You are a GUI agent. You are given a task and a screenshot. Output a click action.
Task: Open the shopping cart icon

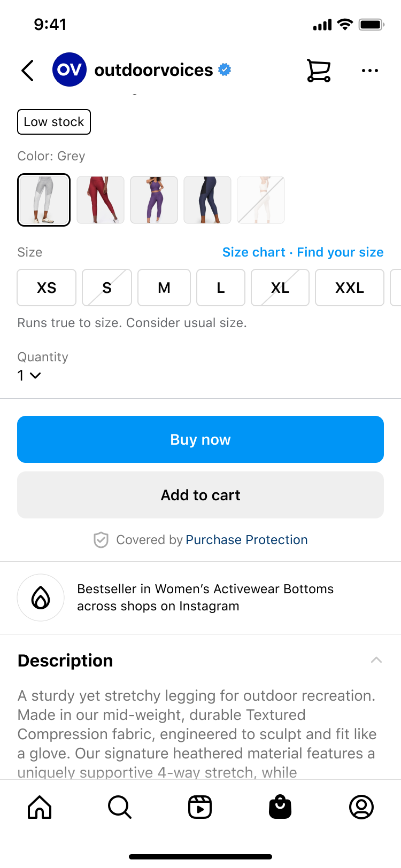coord(319,70)
